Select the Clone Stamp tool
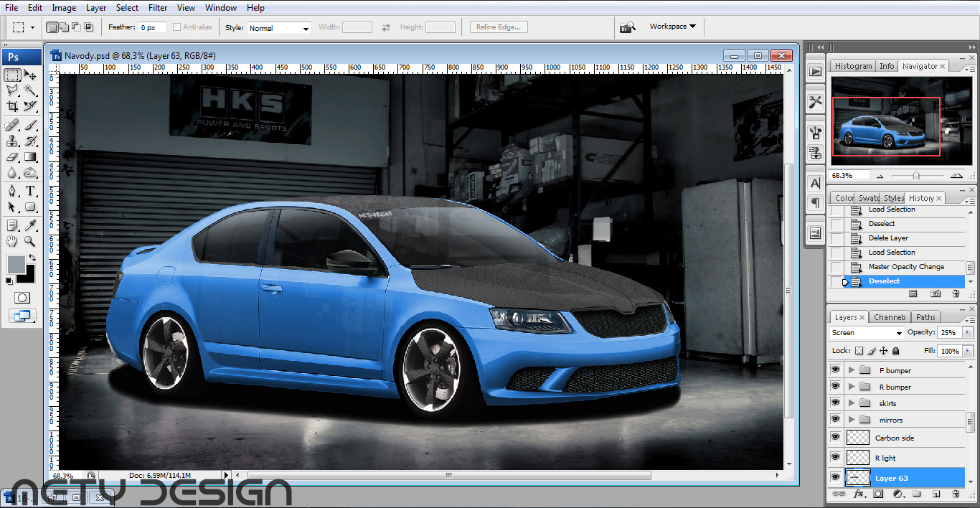The width and height of the screenshot is (980, 508). pyautogui.click(x=12, y=141)
